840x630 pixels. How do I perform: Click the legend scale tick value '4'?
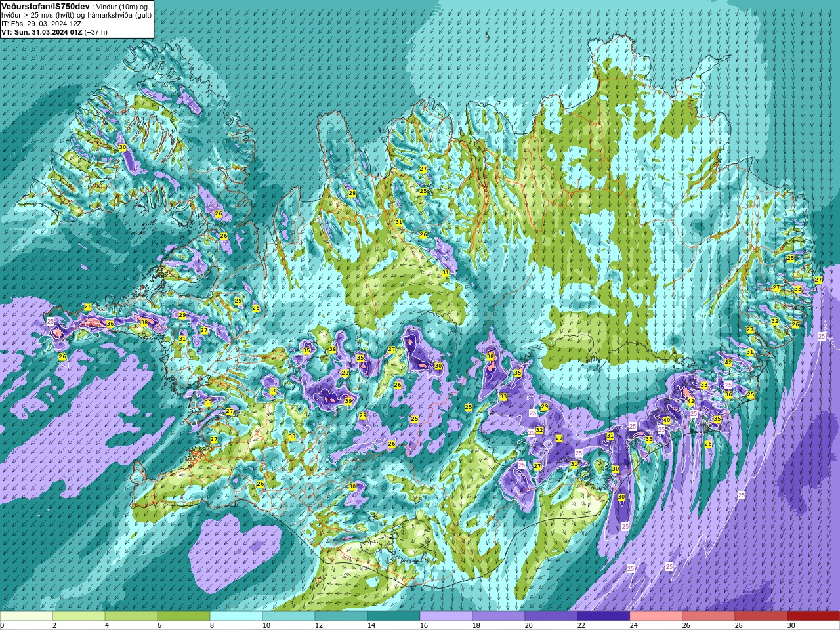(107, 625)
